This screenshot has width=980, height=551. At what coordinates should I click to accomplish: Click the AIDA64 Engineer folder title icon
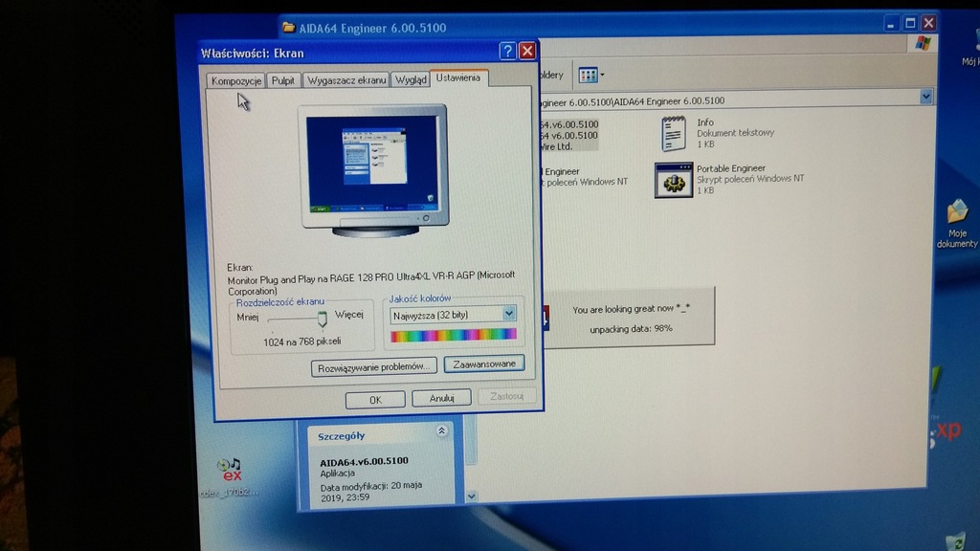click(288, 28)
